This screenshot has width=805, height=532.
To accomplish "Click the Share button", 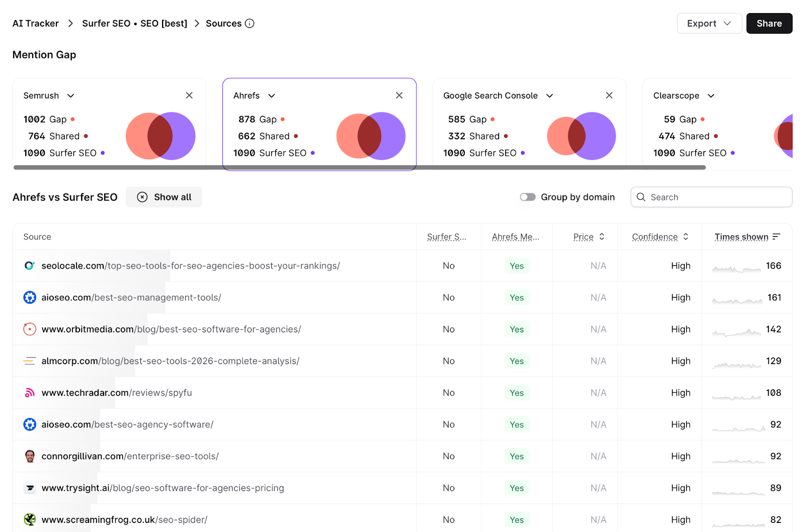I will (769, 24).
